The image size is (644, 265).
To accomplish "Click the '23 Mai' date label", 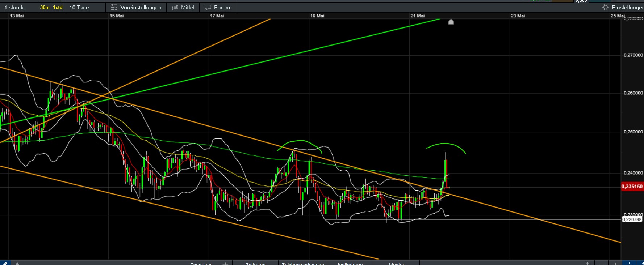I will [x=518, y=16].
